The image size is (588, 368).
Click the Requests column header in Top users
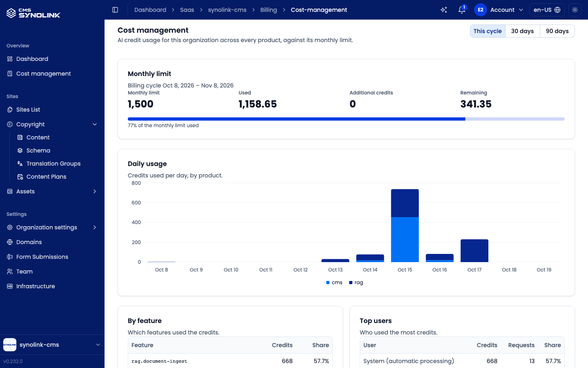pyautogui.click(x=521, y=345)
